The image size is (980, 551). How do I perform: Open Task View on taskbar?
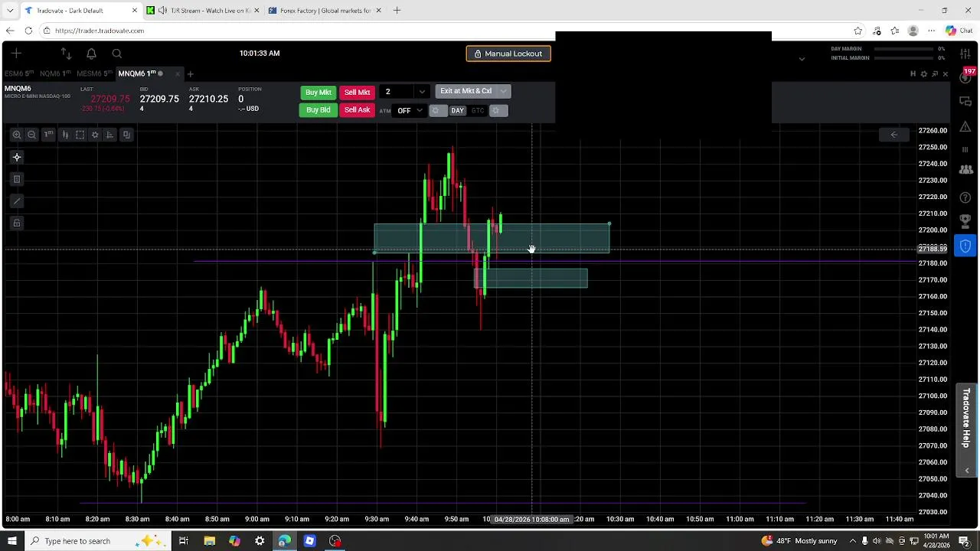click(x=184, y=541)
